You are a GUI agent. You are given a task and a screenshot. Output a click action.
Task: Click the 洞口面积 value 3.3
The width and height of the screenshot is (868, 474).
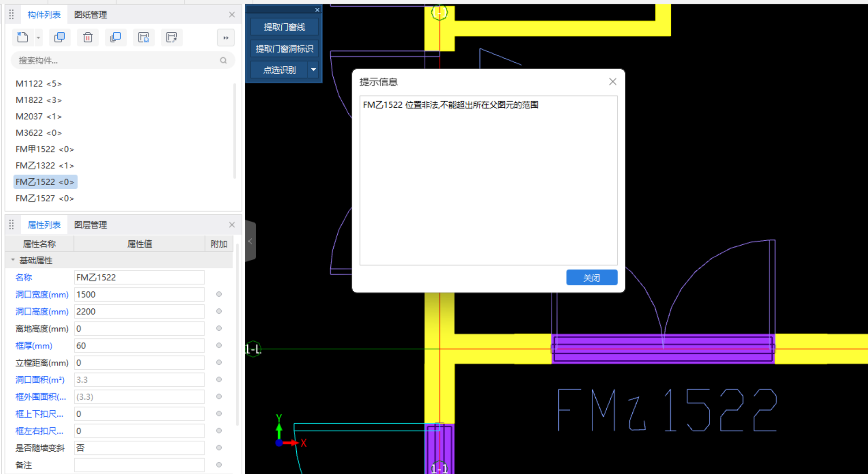point(139,380)
